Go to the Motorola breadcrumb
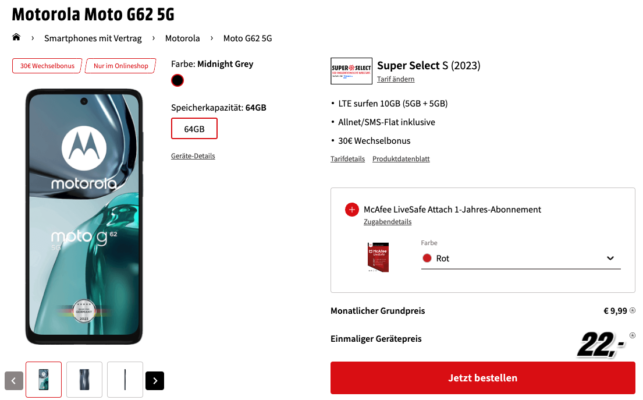The height and width of the screenshot is (400, 643). tap(182, 38)
